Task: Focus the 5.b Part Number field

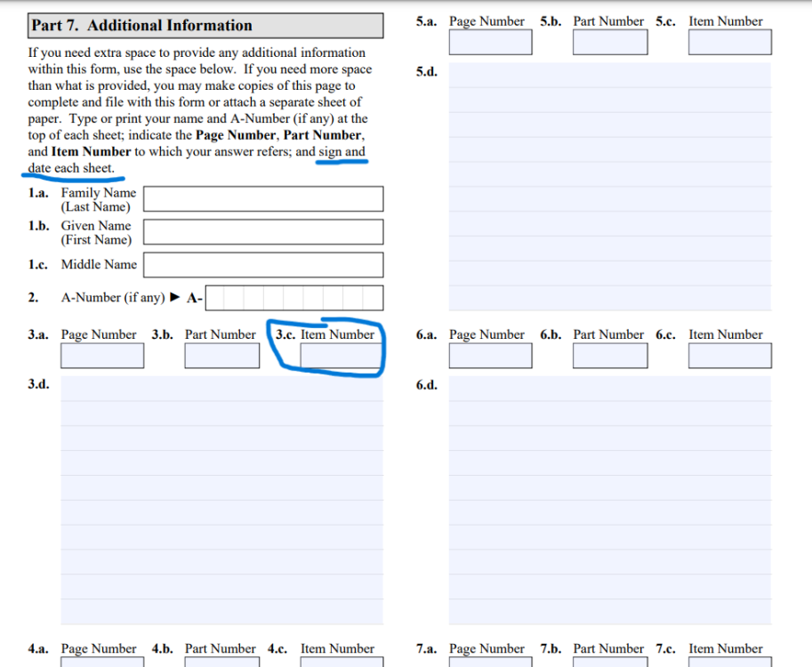Action: coord(609,42)
